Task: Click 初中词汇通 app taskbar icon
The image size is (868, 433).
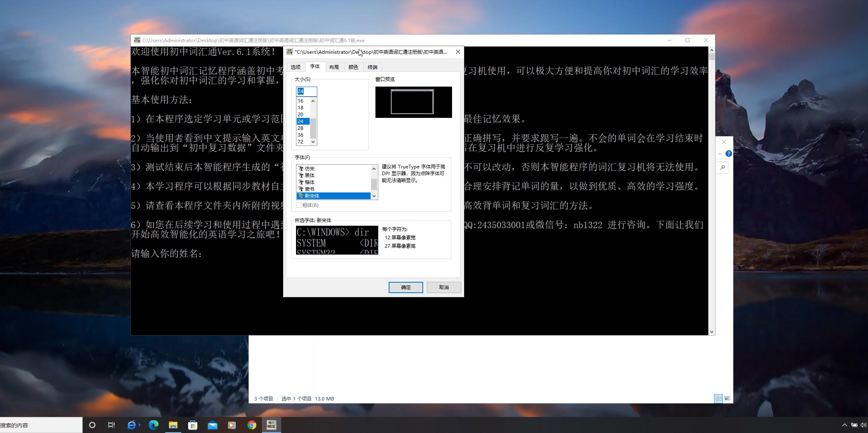Action: pyautogui.click(x=272, y=425)
